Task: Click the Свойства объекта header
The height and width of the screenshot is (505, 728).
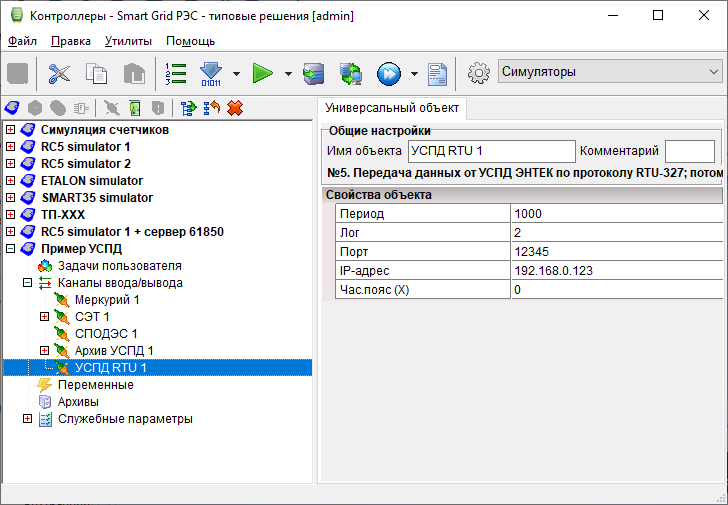Action: (x=522, y=194)
